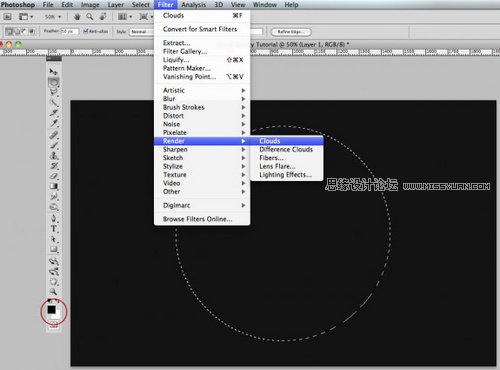Image resolution: width=500 pixels, height=370 pixels.
Task: Click the Feather input field
Action: 70,31
